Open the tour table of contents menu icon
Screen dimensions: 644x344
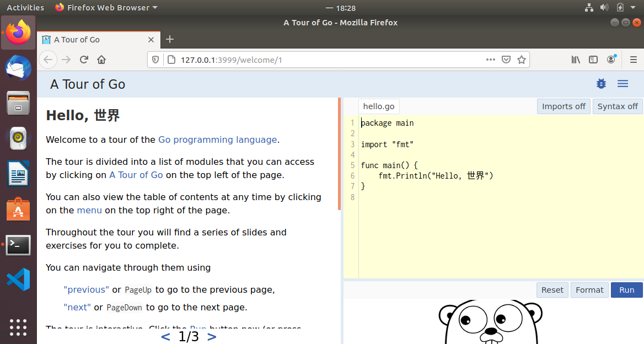(622, 84)
